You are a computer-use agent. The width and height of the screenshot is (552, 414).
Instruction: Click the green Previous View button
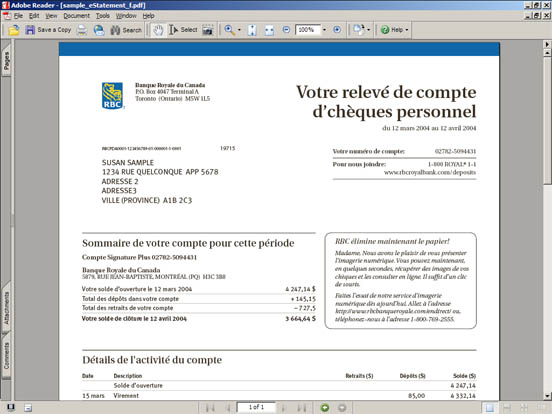[325, 408]
